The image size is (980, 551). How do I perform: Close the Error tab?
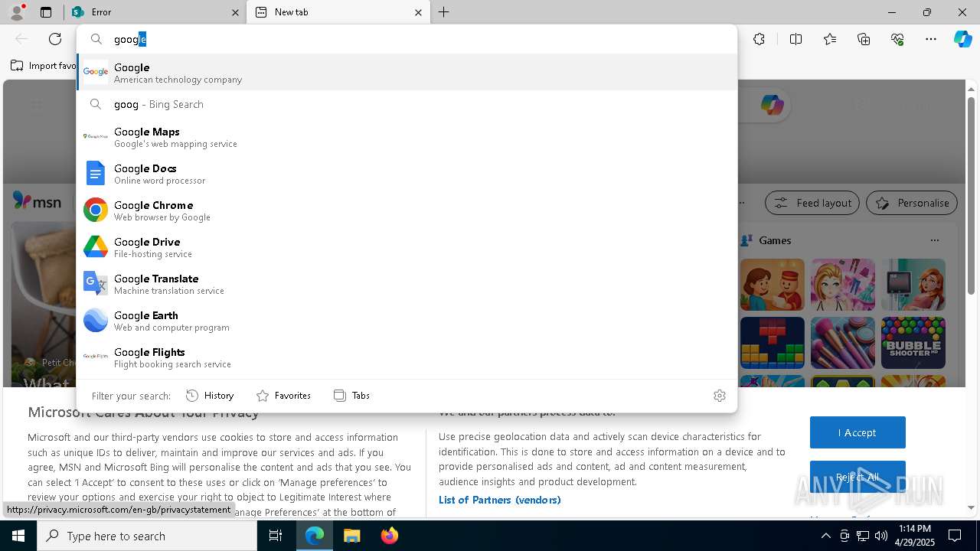(x=235, y=12)
